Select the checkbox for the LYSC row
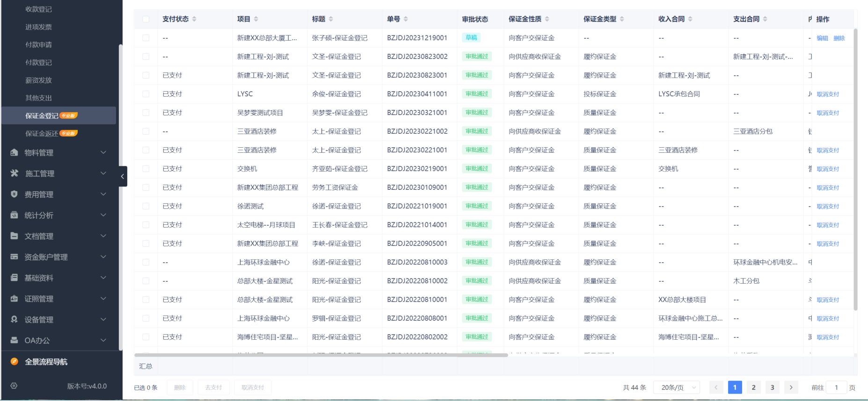Viewport: 868px width, 401px height. pyautogui.click(x=146, y=94)
